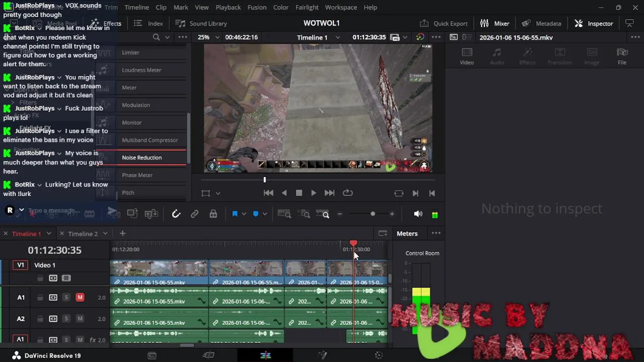This screenshot has width=644, height=362.
Task: Mute audio track A2
Action: point(79,319)
